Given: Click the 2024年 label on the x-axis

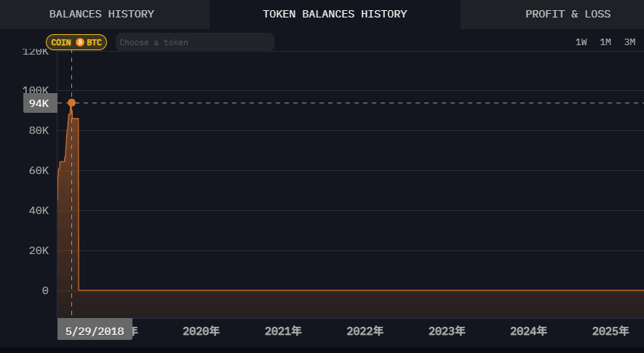Looking at the screenshot, I should [528, 331].
